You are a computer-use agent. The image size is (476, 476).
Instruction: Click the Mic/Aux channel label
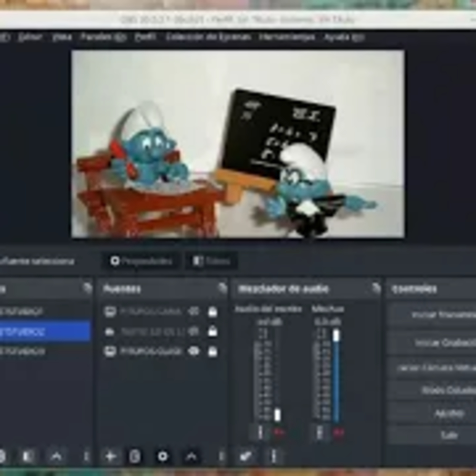pos(328,309)
